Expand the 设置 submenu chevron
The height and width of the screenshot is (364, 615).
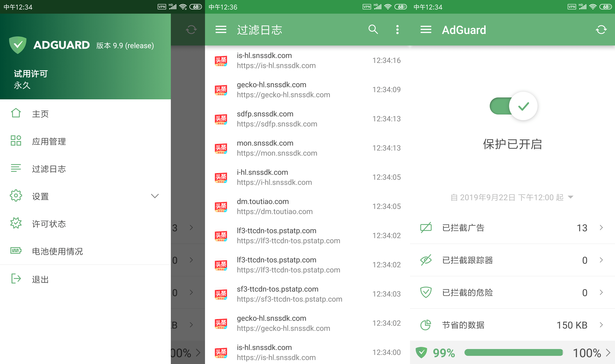(155, 196)
